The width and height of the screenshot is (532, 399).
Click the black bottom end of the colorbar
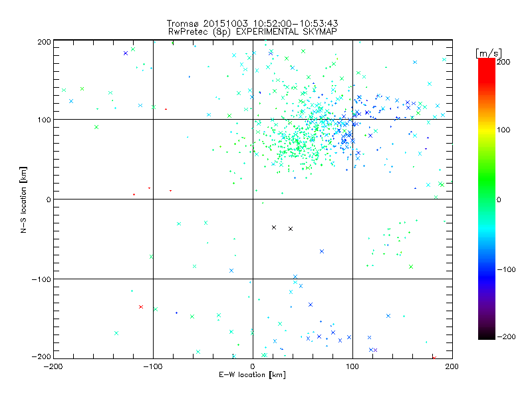(x=487, y=334)
